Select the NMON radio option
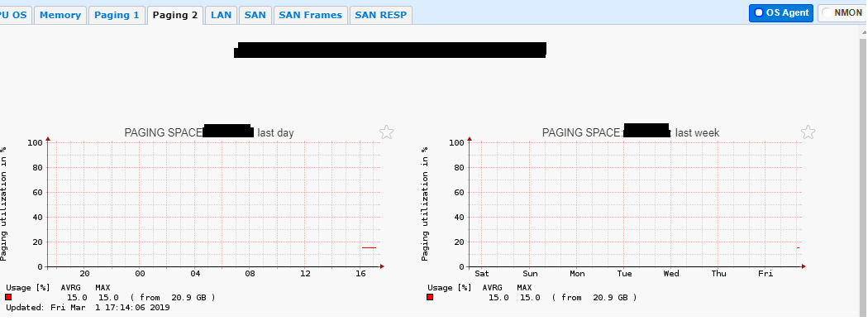Image resolution: width=868 pixels, height=321 pixels. [x=842, y=12]
